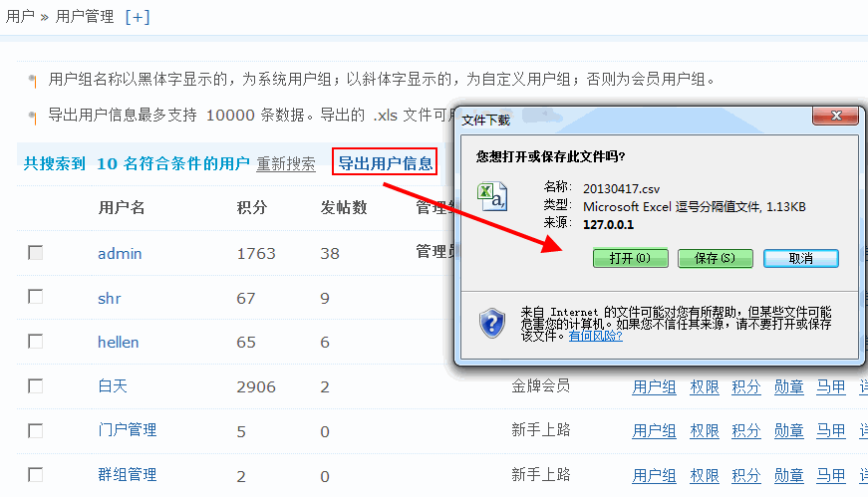Click the [+] link beside 用户管理
Viewport: 868px width, 497px height.
pos(138,17)
